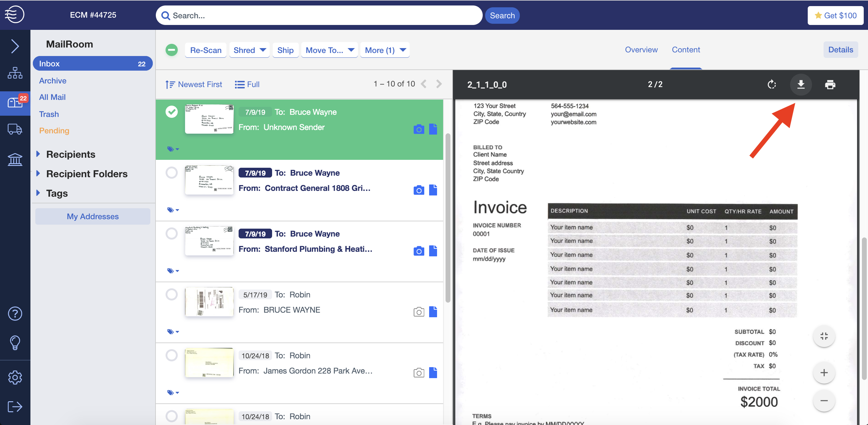Open the Inbox folder
The width and height of the screenshot is (868, 425).
pyautogui.click(x=93, y=64)
